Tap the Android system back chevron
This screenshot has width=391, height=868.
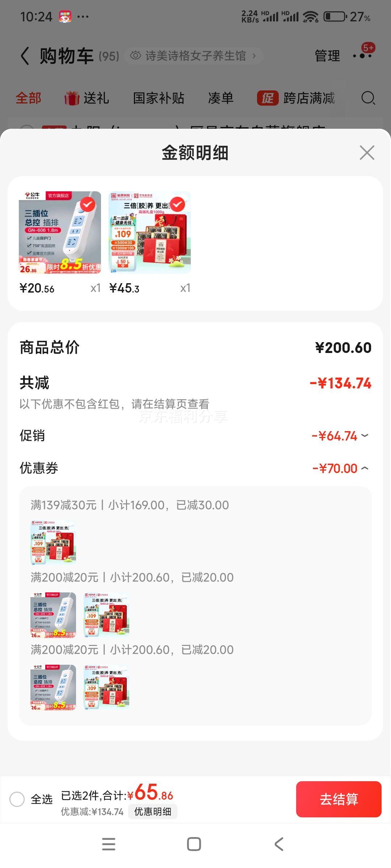pos(279,844)
